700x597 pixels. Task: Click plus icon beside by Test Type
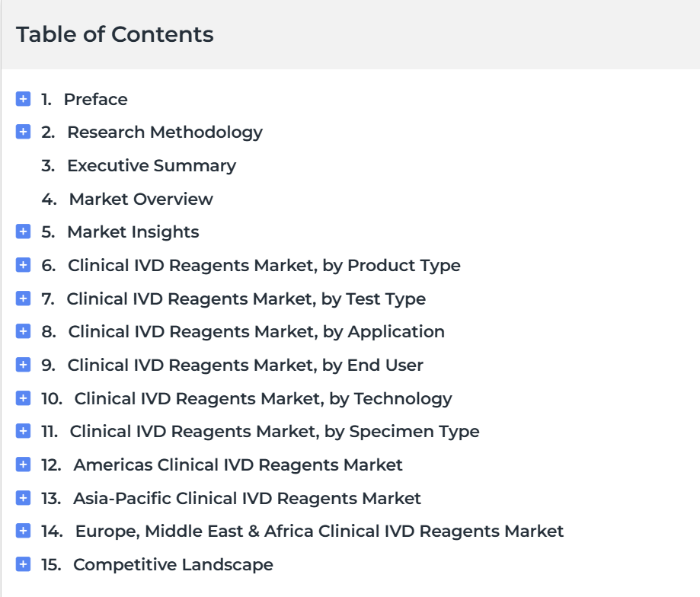[x=23, y=298]
